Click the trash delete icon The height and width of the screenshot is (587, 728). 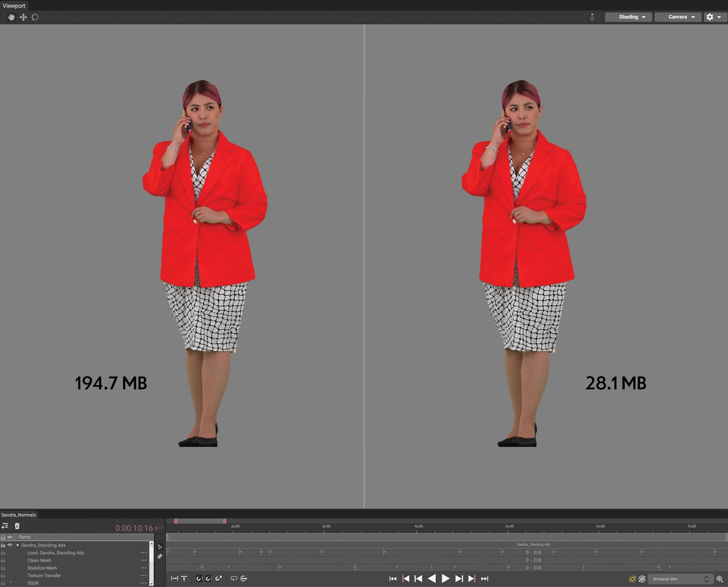pos(17,526)
